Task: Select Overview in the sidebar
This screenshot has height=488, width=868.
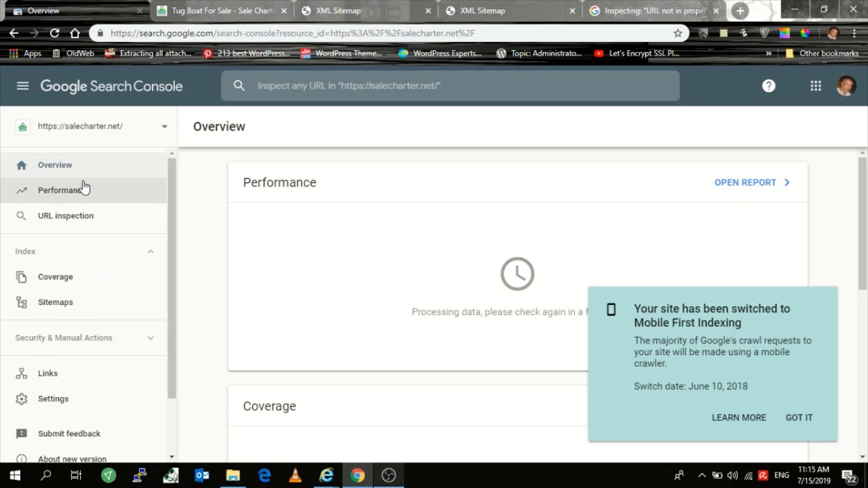Action: point(83,165)
